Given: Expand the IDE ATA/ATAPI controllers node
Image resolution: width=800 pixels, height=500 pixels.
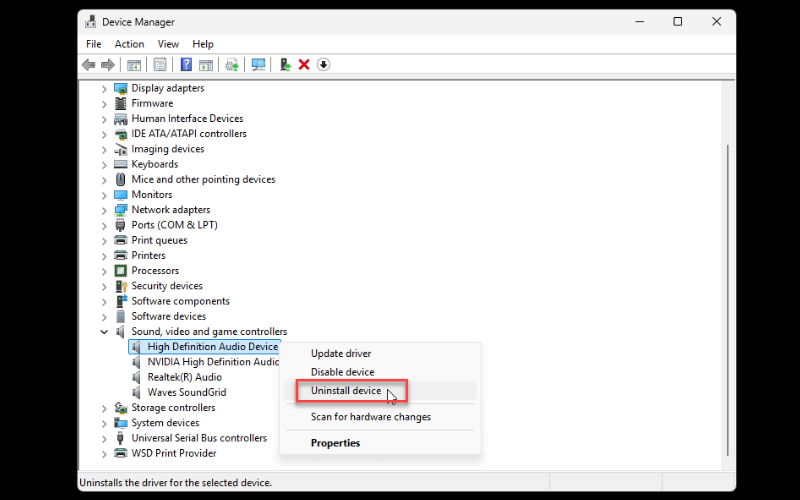Looking at the screenshot, I should [104, 134].
